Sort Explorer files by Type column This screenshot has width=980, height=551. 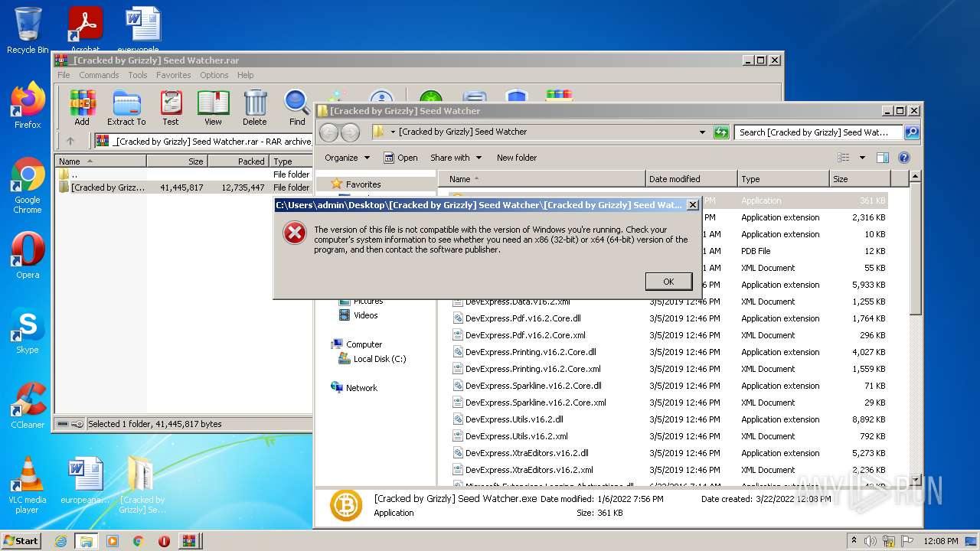[783, 179]
